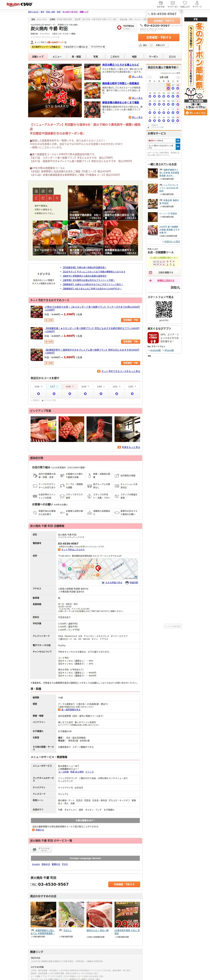The width and height of the screenshot is (210, 980).
Task: Open the 地図 tab
Action: pyautogui.click(x=134, y=57)
